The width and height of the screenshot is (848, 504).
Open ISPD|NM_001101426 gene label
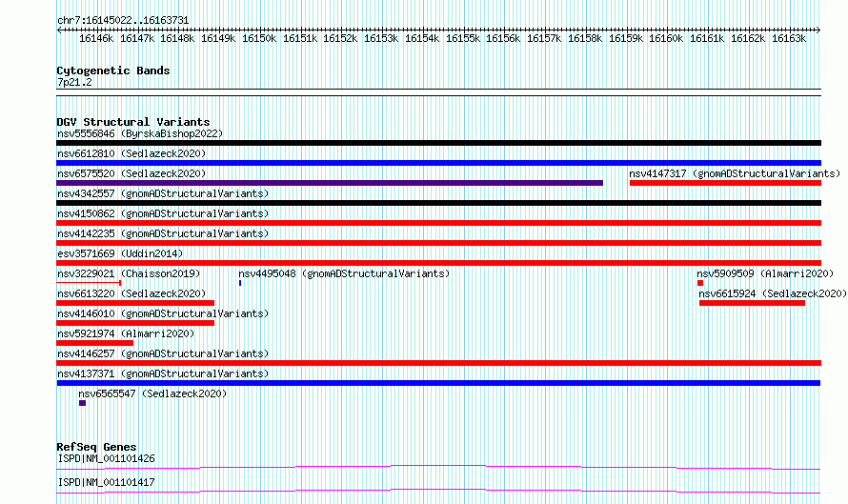pyautogui.click(x=106, y=458)
